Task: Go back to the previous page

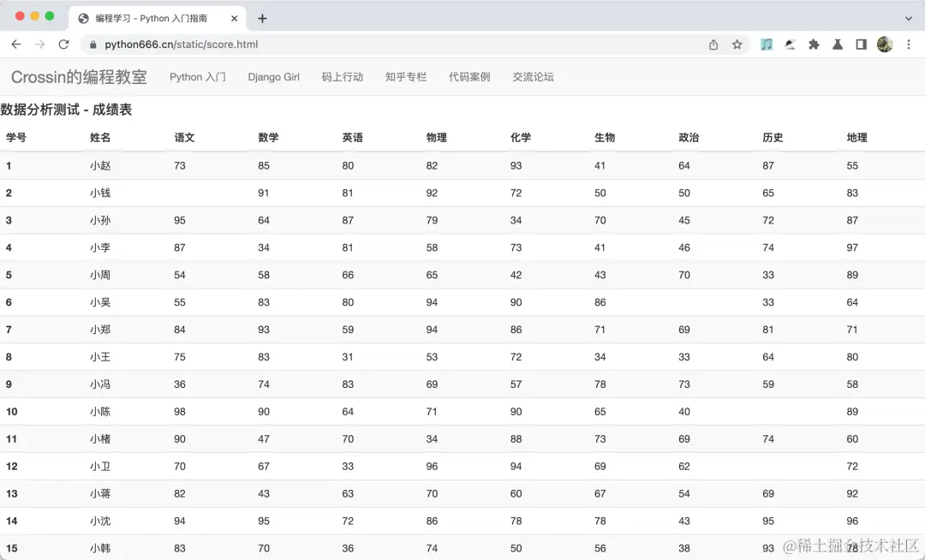Action: (x=16, y=45)
